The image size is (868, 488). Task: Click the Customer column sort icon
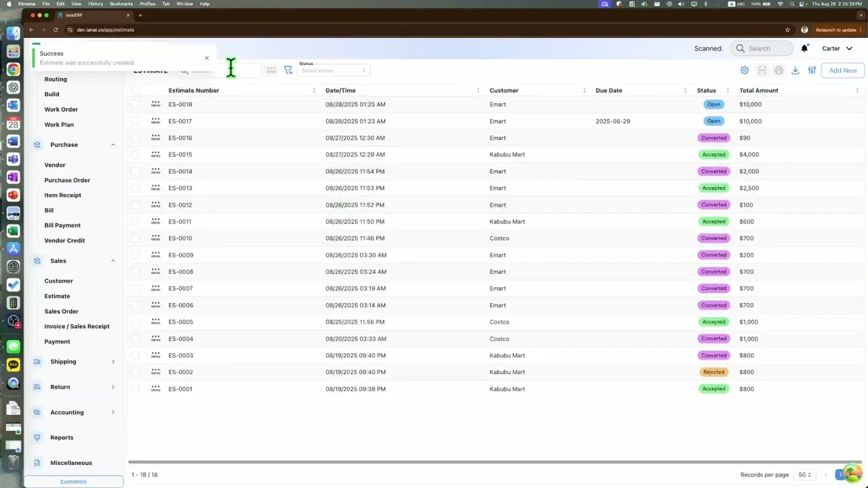point(585,90)
